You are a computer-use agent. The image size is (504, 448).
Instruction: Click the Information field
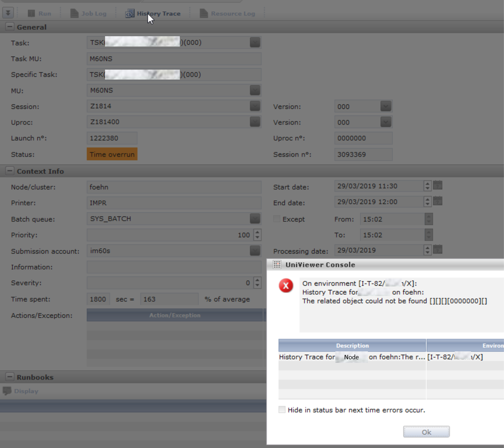(x=174, y=267)
